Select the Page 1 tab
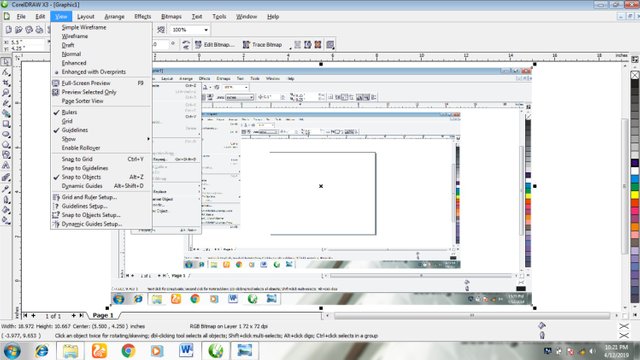 click(102, 316)
